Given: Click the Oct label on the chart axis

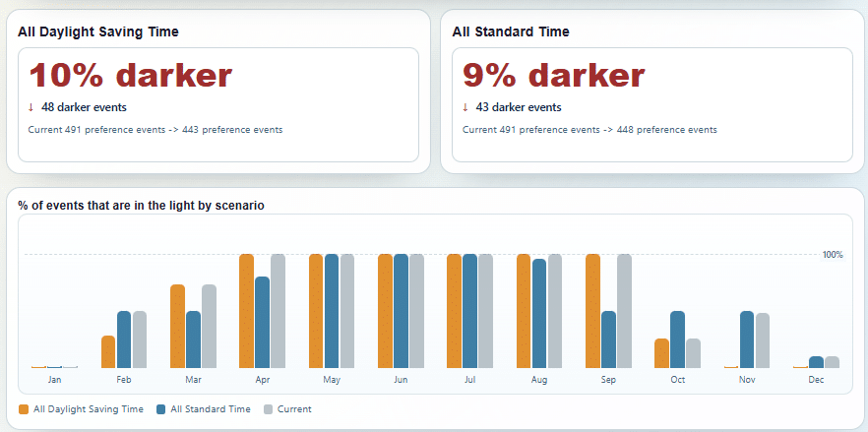Looking at the screenshot, I should [x=677, y=380].
